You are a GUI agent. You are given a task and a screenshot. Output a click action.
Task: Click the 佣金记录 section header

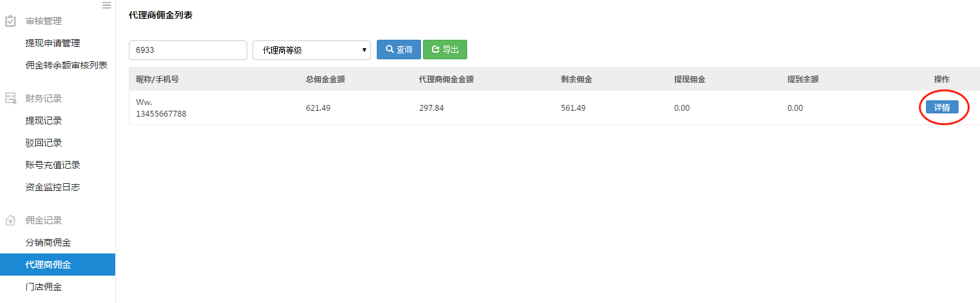(44, 220)
